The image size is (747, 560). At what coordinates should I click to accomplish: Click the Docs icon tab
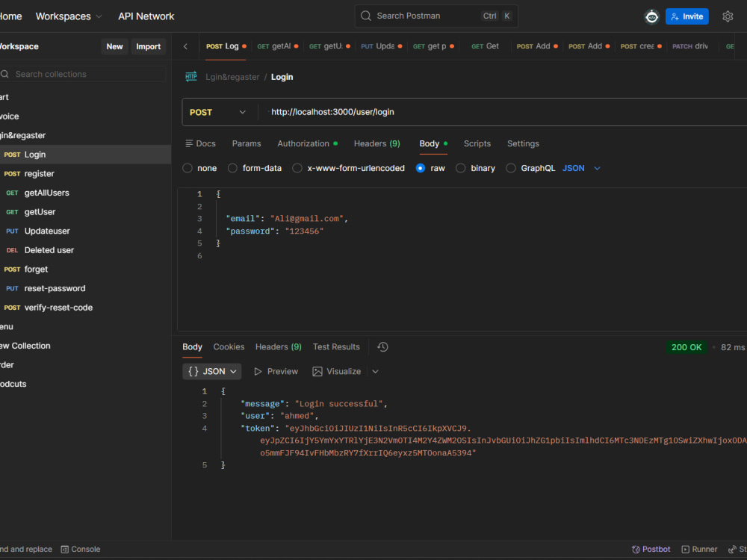coord(200,143)
